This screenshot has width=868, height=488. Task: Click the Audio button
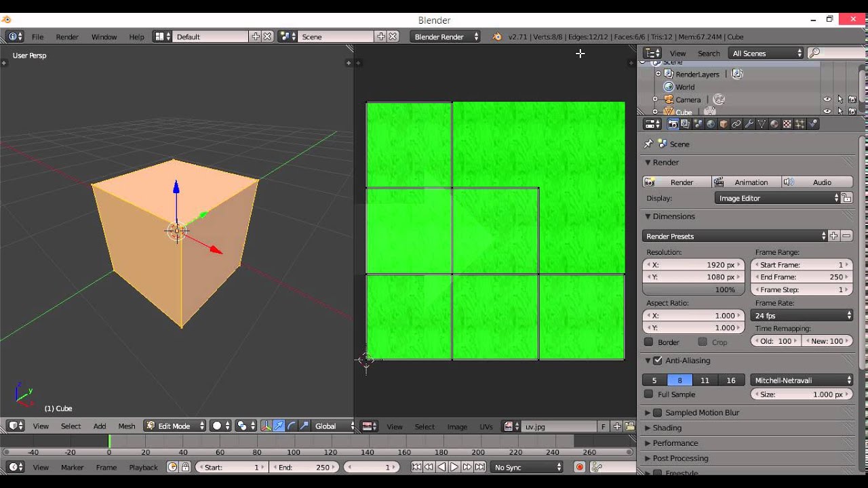[817, 182]
